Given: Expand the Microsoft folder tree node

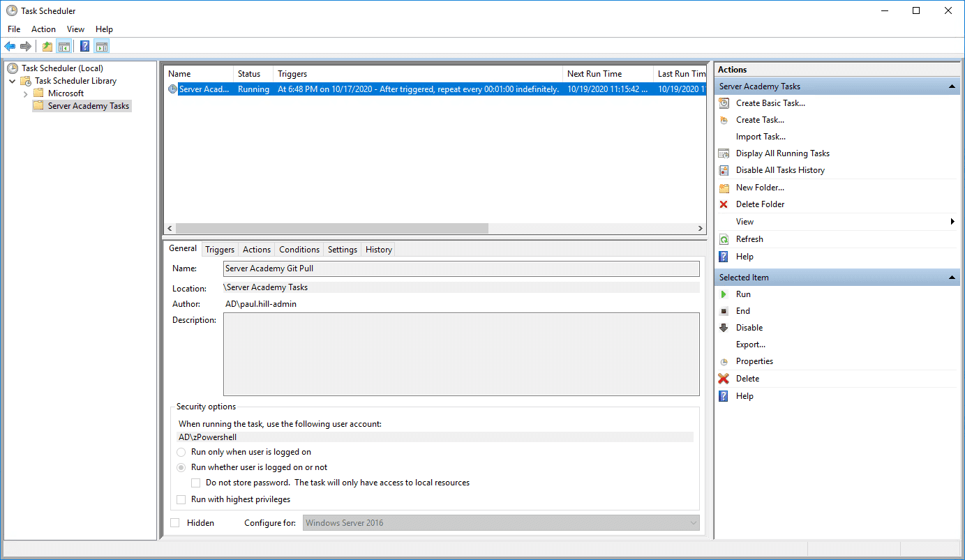Looking at the screenshot, I should 26,93.
